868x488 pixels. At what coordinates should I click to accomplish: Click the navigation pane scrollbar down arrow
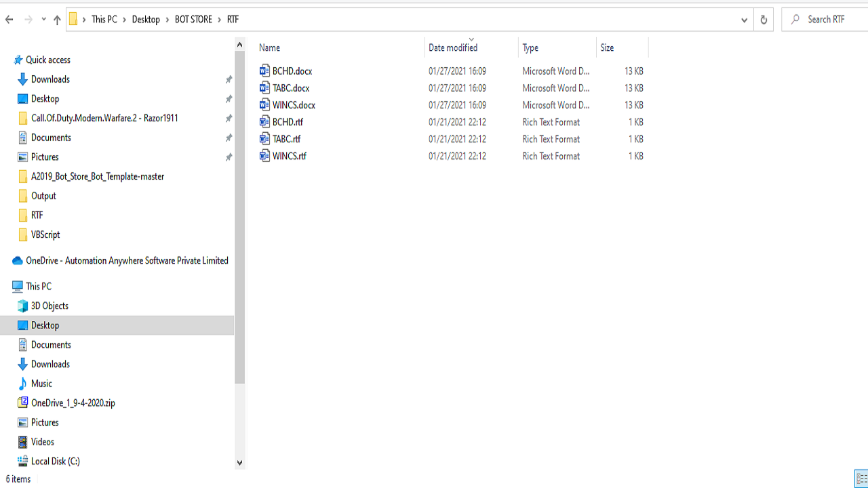tap(239, 462)
